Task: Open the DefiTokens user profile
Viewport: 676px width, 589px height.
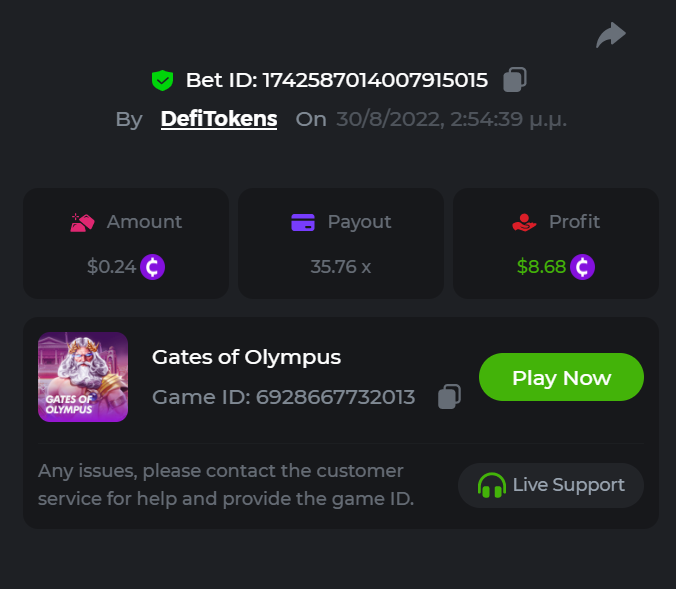Action: 219,119
